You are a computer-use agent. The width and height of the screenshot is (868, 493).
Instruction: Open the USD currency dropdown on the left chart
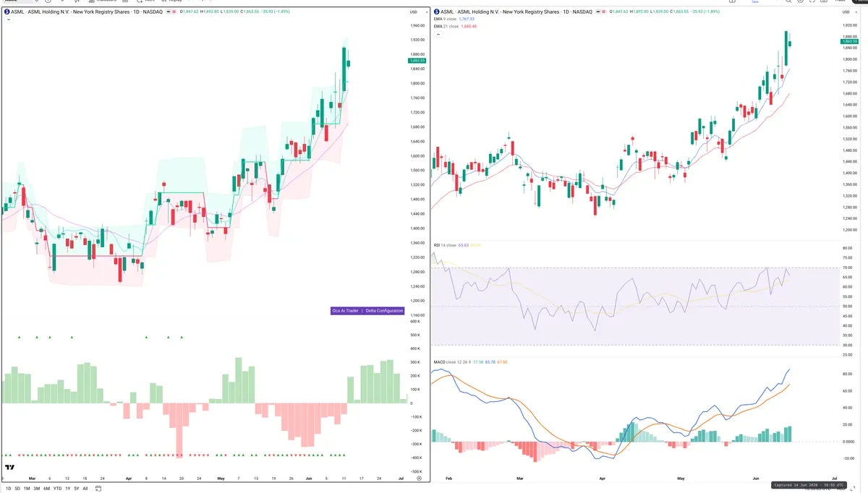click(x=417, y=12)
